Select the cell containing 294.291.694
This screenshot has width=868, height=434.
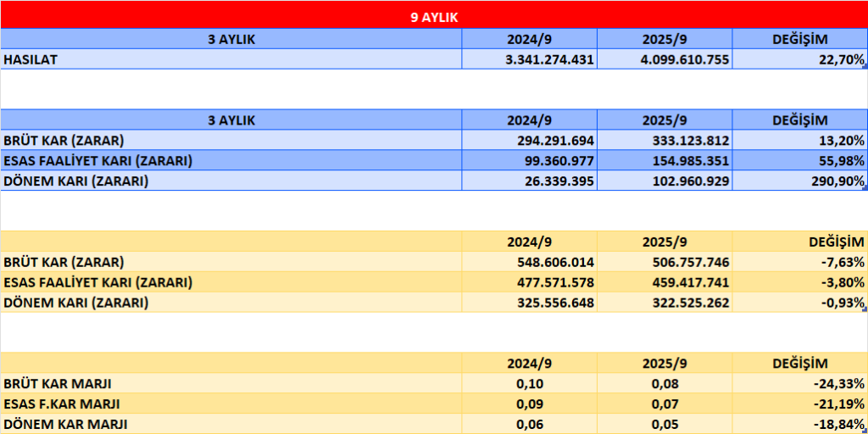click(x=529, y=140)
